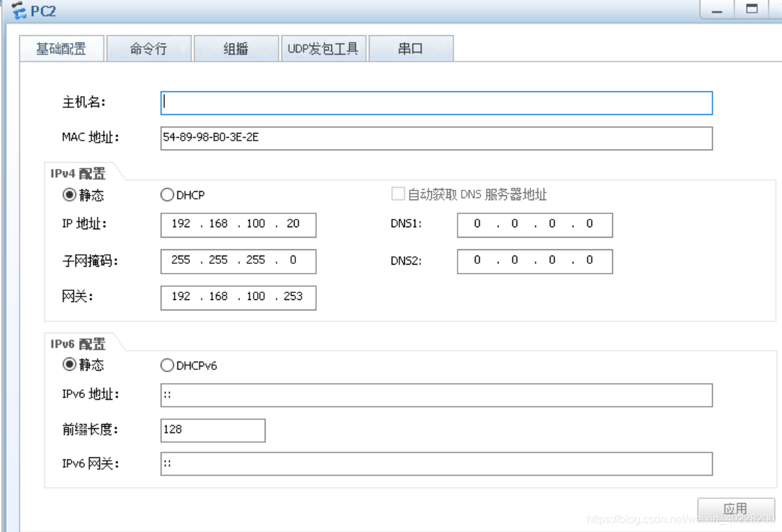Open the 命令行 tab
This screenshot has height=532, width=782.
coord(148,48)
